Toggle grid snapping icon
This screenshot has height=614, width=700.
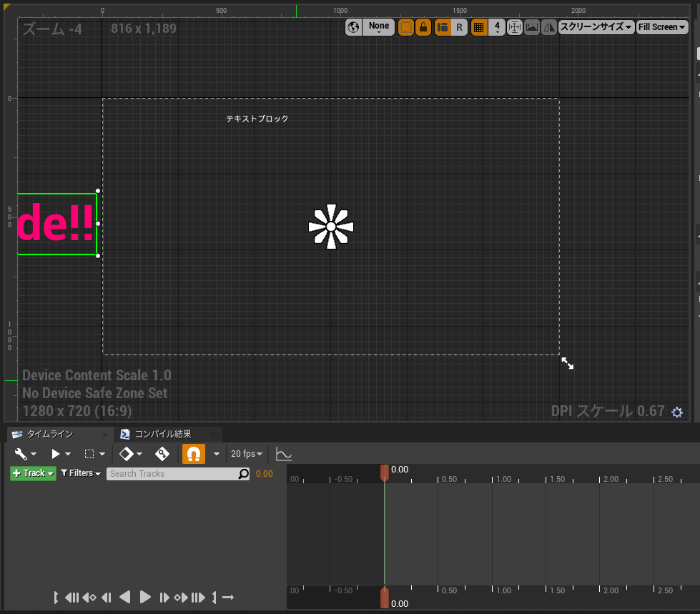point(478,27)
